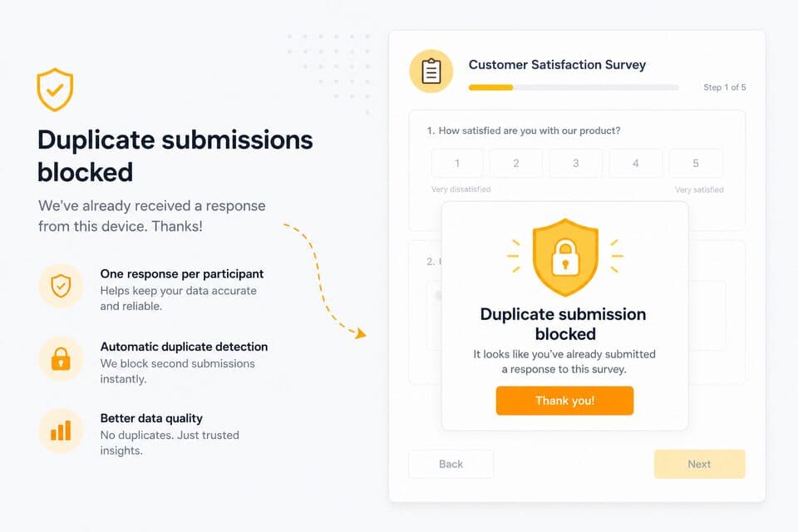The image size is (798, 532).
Task: Select satisfaction rating 3
Action: coord(575,164)
